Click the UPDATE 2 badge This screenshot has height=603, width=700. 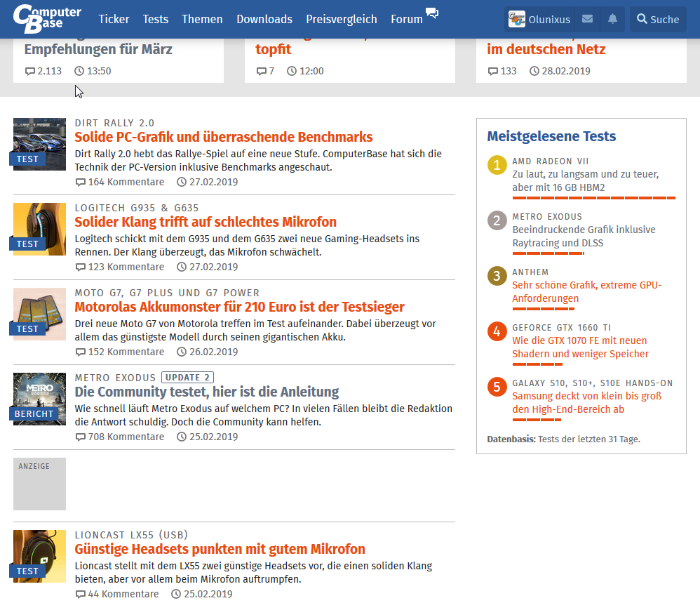pos(187,378)
